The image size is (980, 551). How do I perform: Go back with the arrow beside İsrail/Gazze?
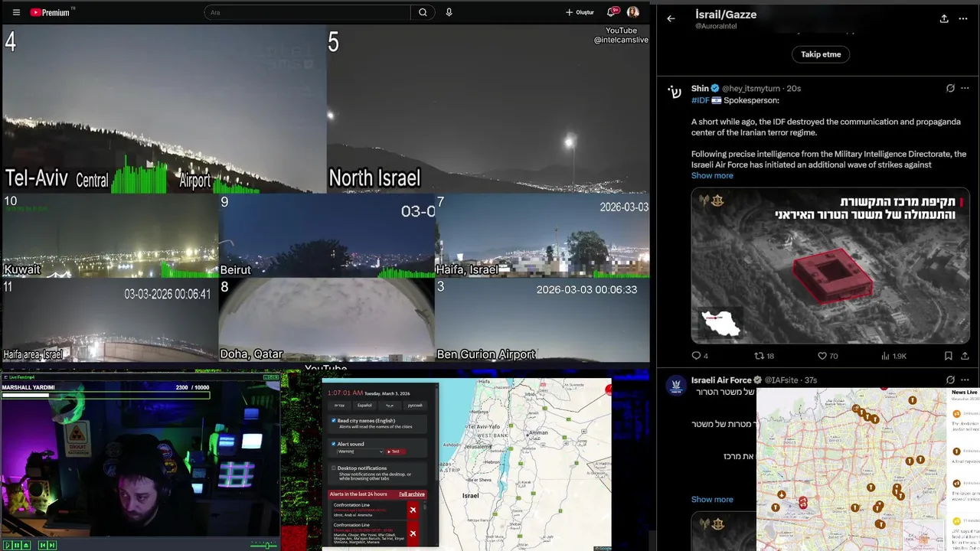(x=671, y=18)
